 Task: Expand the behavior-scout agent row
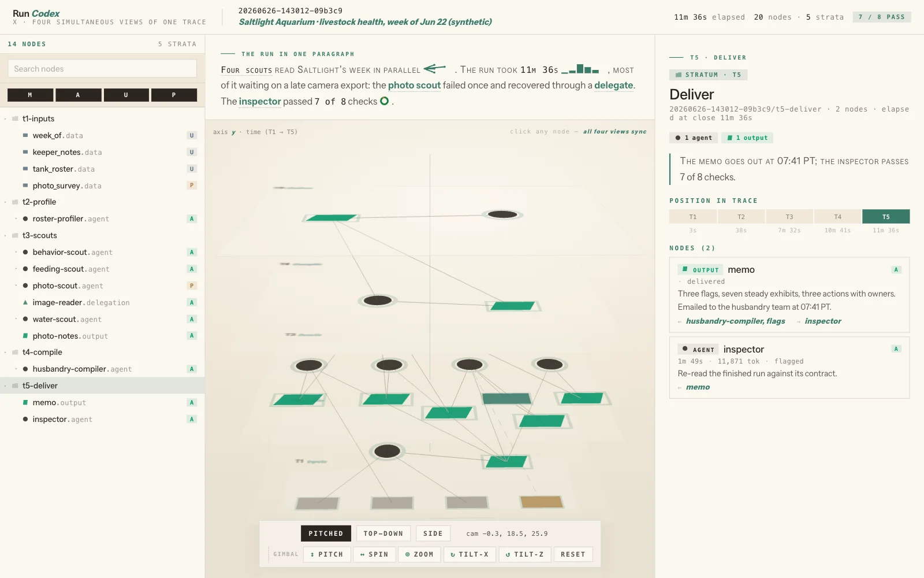pos(16,253)
